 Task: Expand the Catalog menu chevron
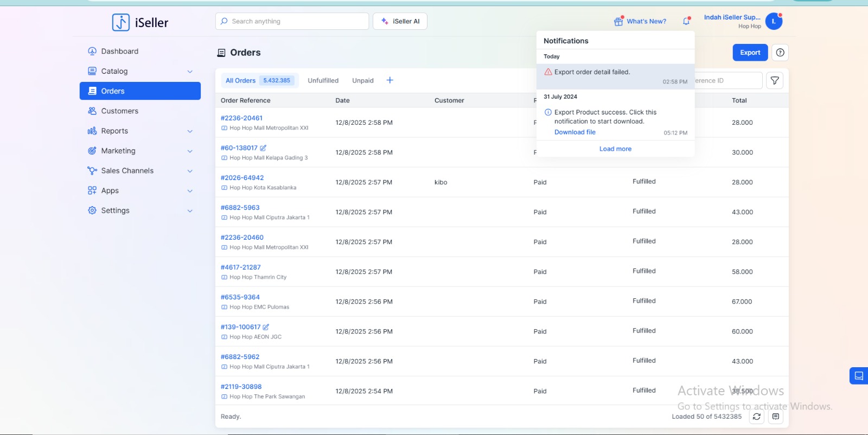coord(190,72)
